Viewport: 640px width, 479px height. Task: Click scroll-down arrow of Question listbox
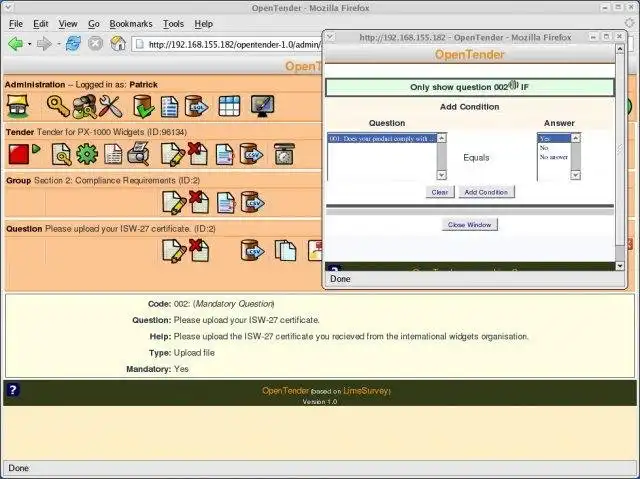(x=442, y=175)
